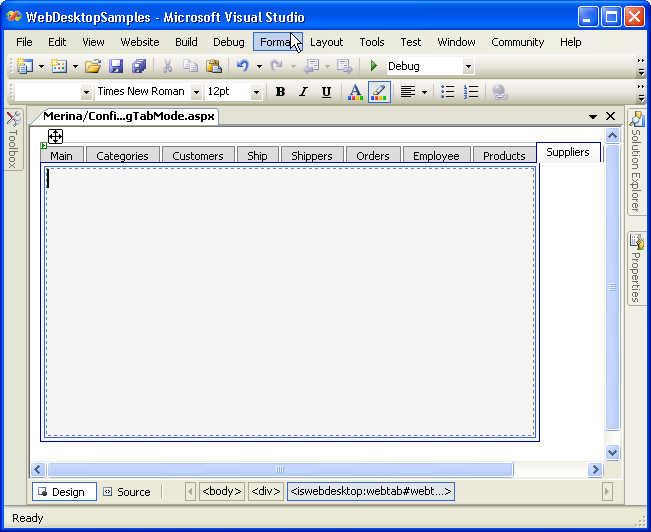Toggle Bold formatting

pos(280,92)
